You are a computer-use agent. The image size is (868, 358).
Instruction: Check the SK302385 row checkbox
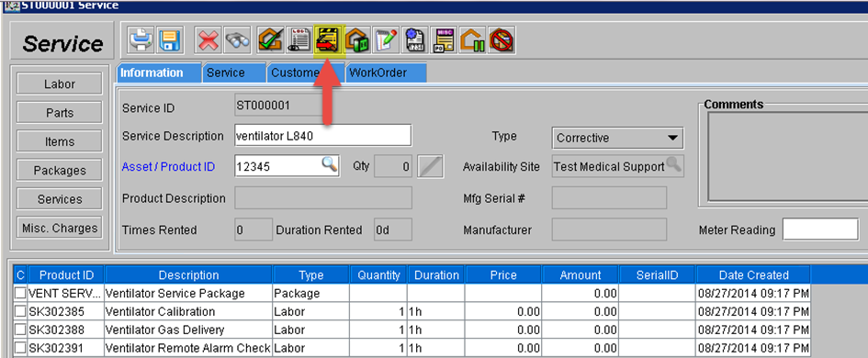[20, 311]
